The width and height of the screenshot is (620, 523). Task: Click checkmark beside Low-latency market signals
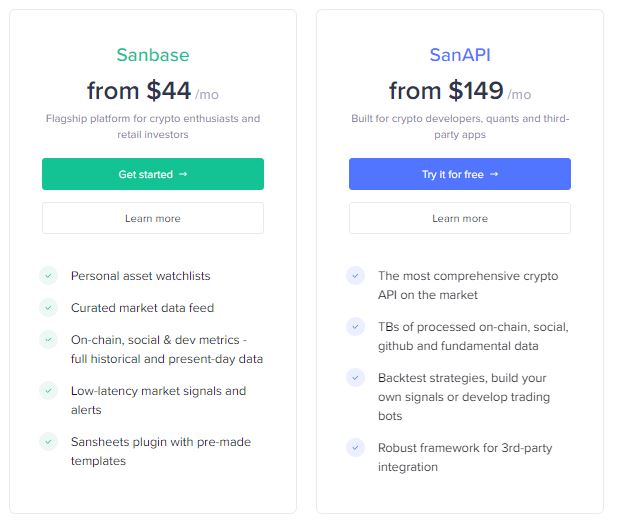pos(49,391)
